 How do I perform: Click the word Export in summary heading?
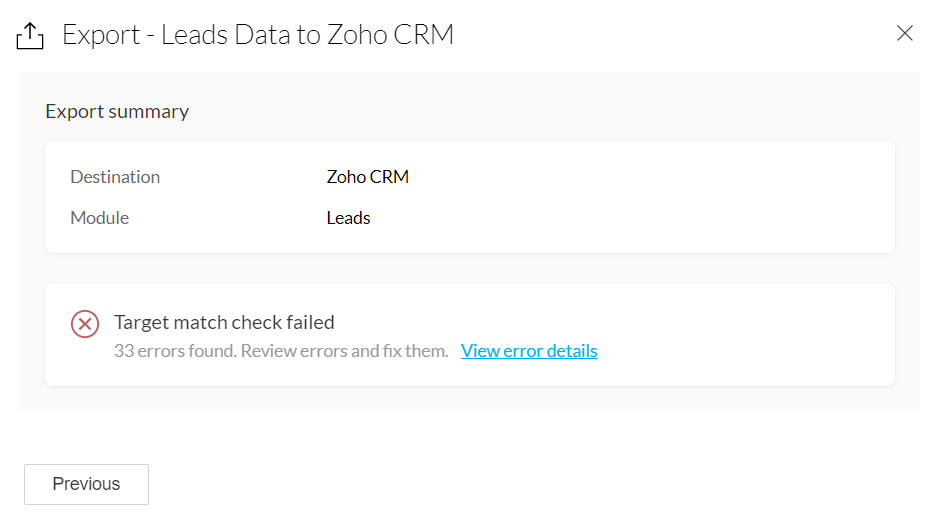point(73,111)
